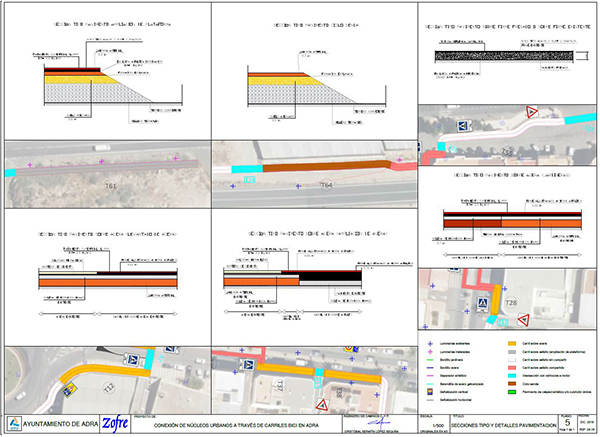
Task: Click the 'AYUNTAMIENTO DE ADRA' title text
Action: point(60,424)
